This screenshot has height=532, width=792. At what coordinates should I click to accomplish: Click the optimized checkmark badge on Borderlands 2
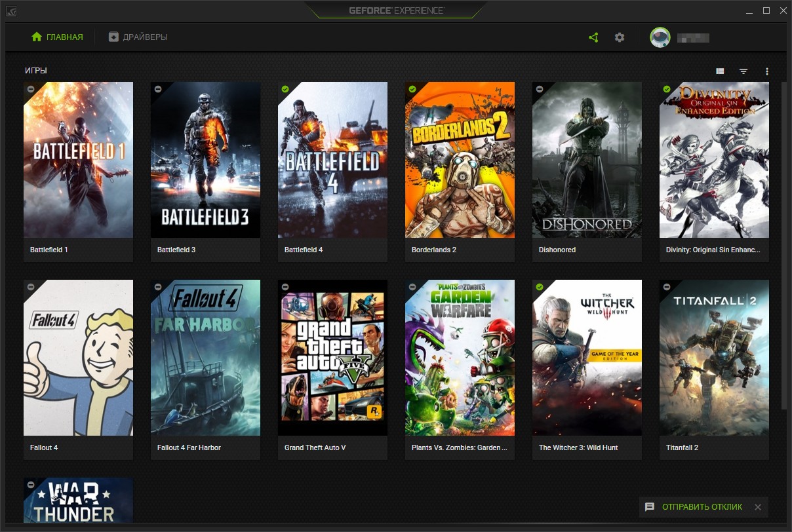(x=412, y=89)
